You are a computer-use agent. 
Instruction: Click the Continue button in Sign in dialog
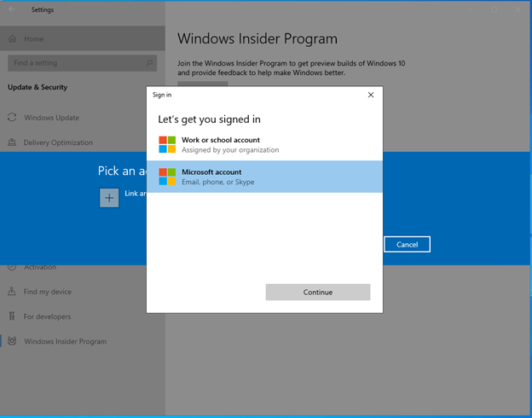click(x=318, y=292)
